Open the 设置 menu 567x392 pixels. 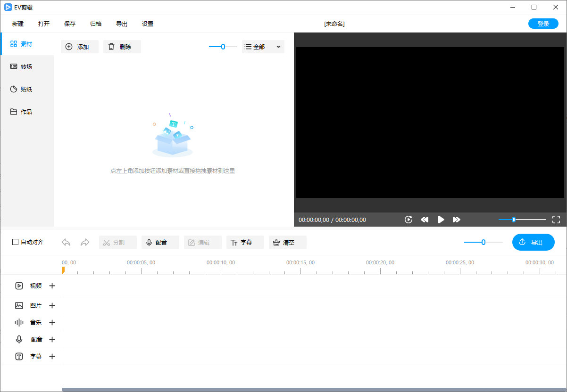148,24
